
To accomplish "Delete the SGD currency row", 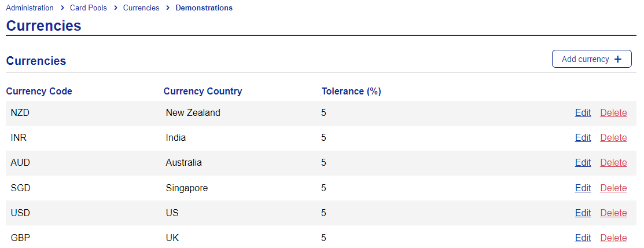I will tap(613, 188).
